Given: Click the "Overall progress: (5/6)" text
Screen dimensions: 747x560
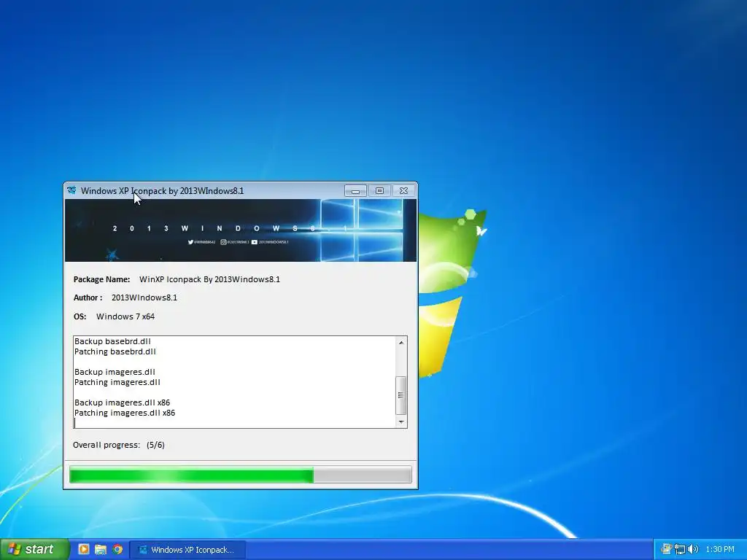Looking at the screenshot, I should [119, 445].
